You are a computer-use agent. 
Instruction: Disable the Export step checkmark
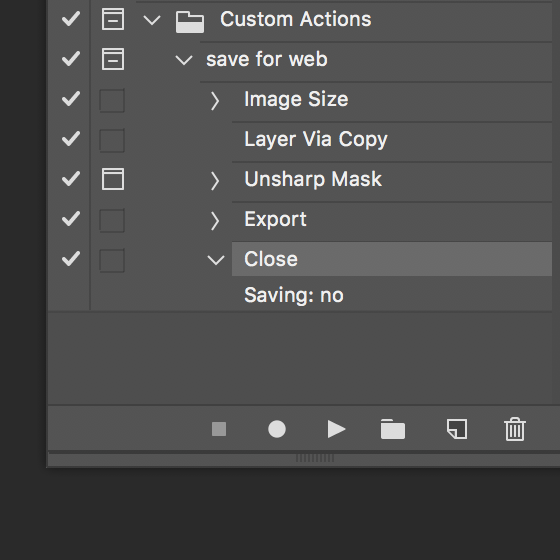(71, 219)
